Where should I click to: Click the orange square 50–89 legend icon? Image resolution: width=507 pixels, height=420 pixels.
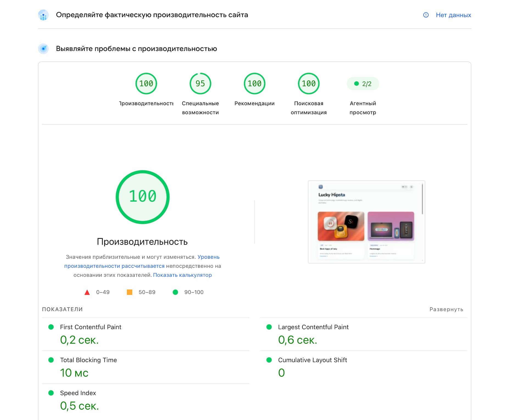click(129, 292)
